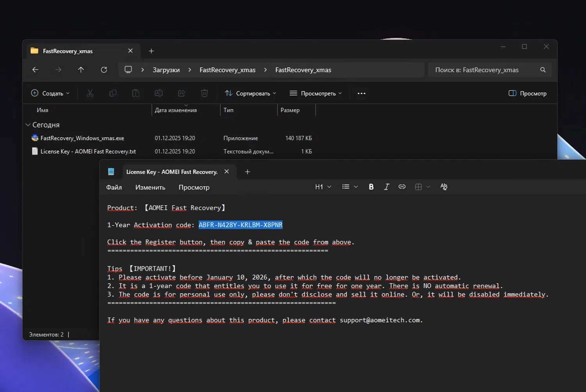
Task: Add a new tab in Notepad
Action: point(247,172)
